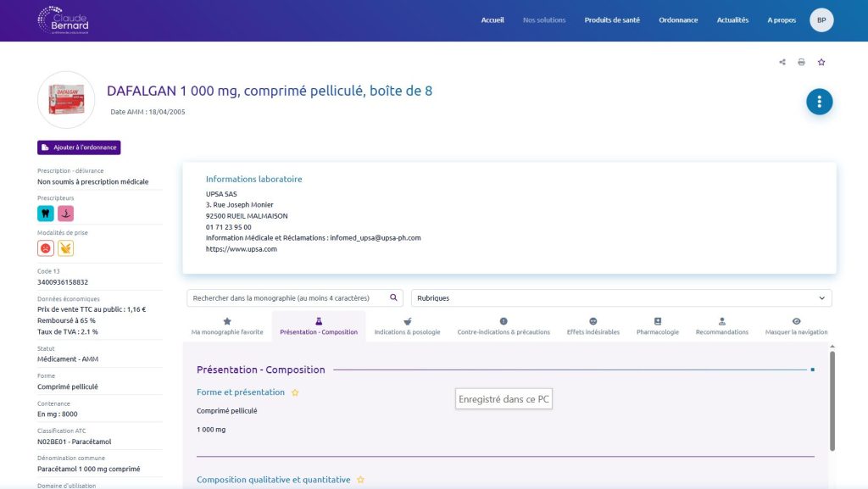Screen dimensions: 868x489
Task: Toggle favorite star for Composition qualitative et quantitative
Action: [360, 480]
